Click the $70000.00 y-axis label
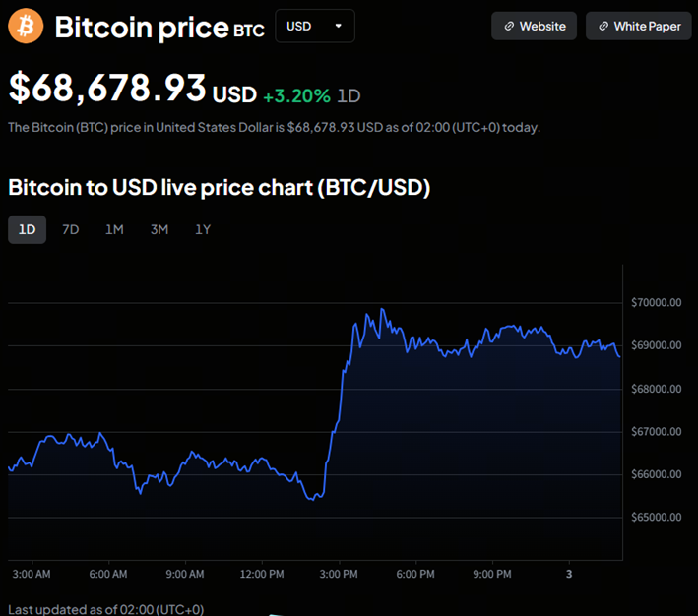 point(656,302)
